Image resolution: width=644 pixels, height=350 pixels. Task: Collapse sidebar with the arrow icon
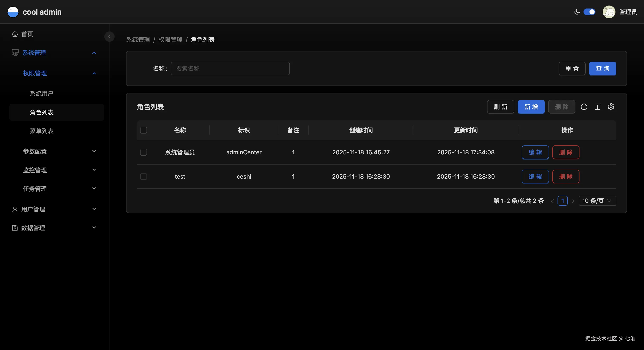(109, 36)
